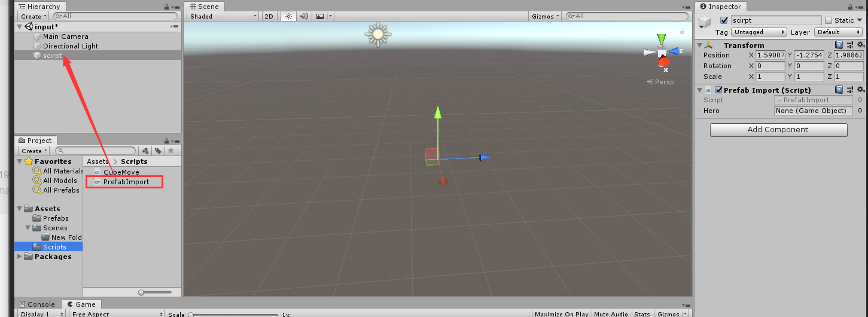Open the Tag Untagged dropdown
868x317 pixels.
pyautogui.click(x=759, y=32)
